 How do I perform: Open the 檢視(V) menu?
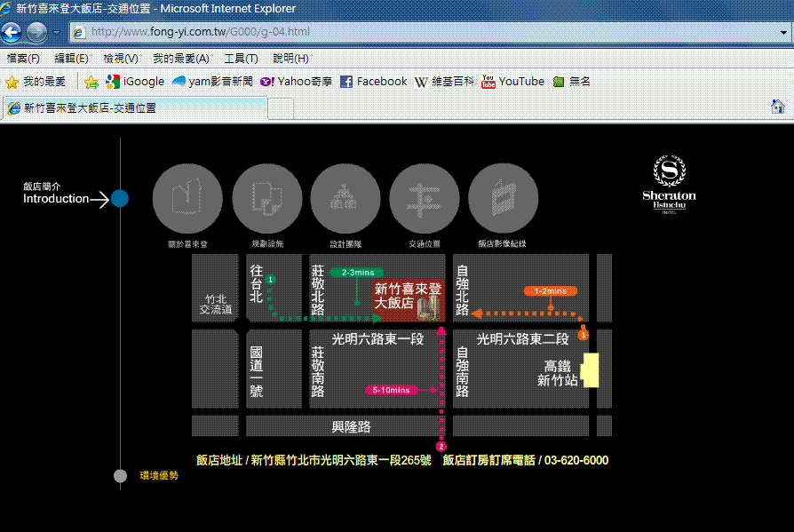click(121, 59)
